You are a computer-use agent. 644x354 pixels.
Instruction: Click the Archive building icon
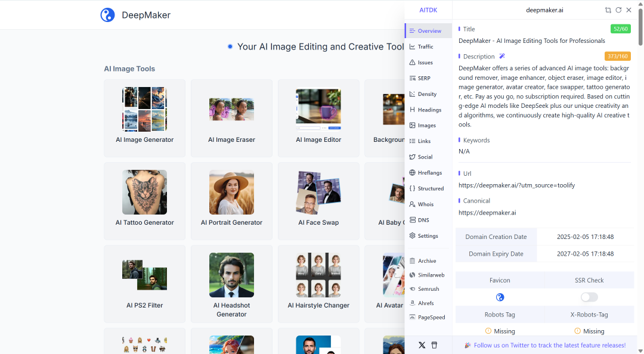point(413,261)
